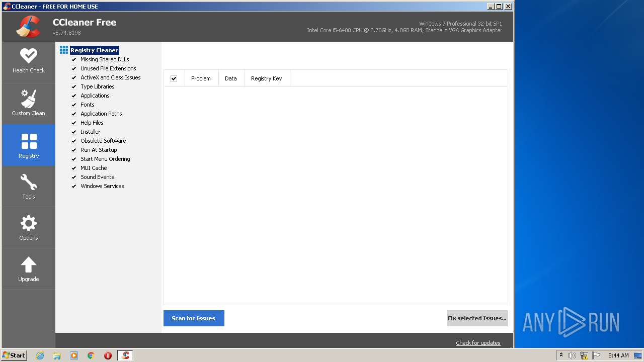This screenshot has height=362, width=644.
Task: Open the Check for updates link
Action: pyautogui.click(x=478, y=343)
